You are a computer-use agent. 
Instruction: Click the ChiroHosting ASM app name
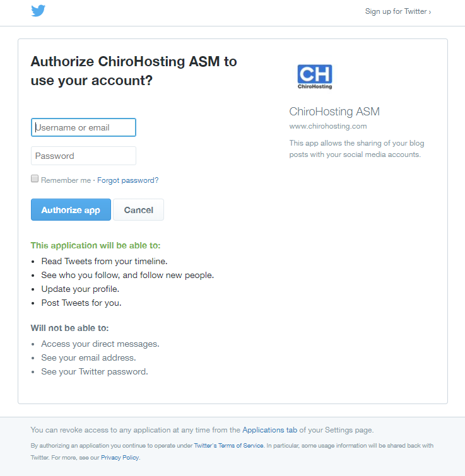point(334,112)
